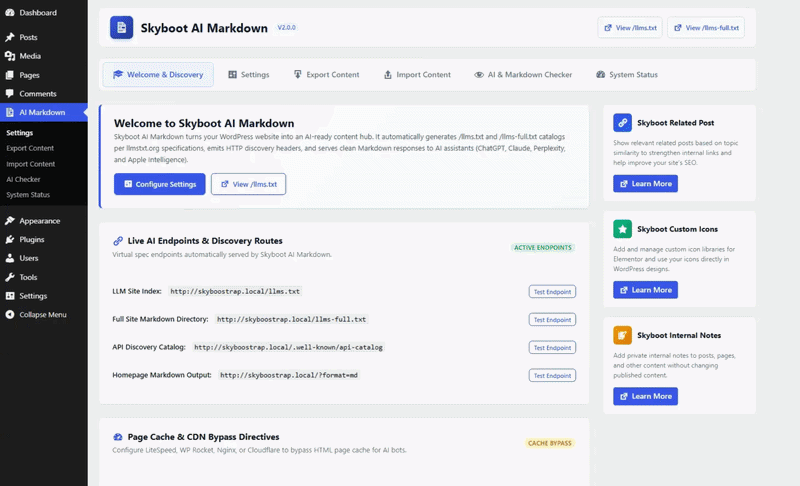This screenshot has width=800, height=486.
Task: Click the Plugins plug icon
Action: coord(10,239)
